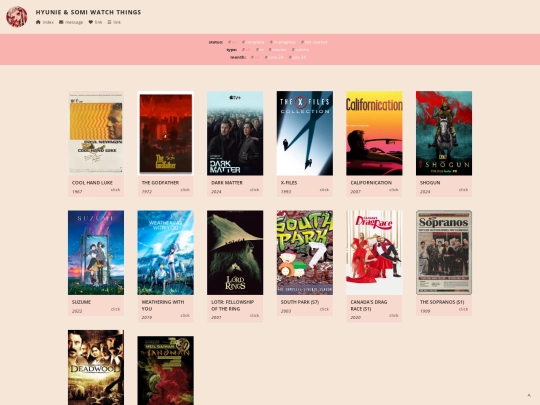The width and height of the screenshot is (540, 405).
Task: Click the 'click' link on X-Files card
Action: [x=324, y=190]
